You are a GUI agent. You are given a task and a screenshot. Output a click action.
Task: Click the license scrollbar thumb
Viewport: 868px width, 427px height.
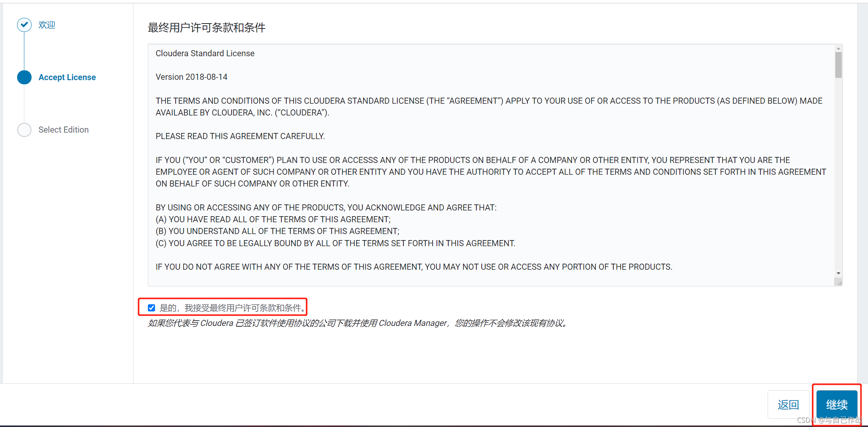tap(838, 65)
